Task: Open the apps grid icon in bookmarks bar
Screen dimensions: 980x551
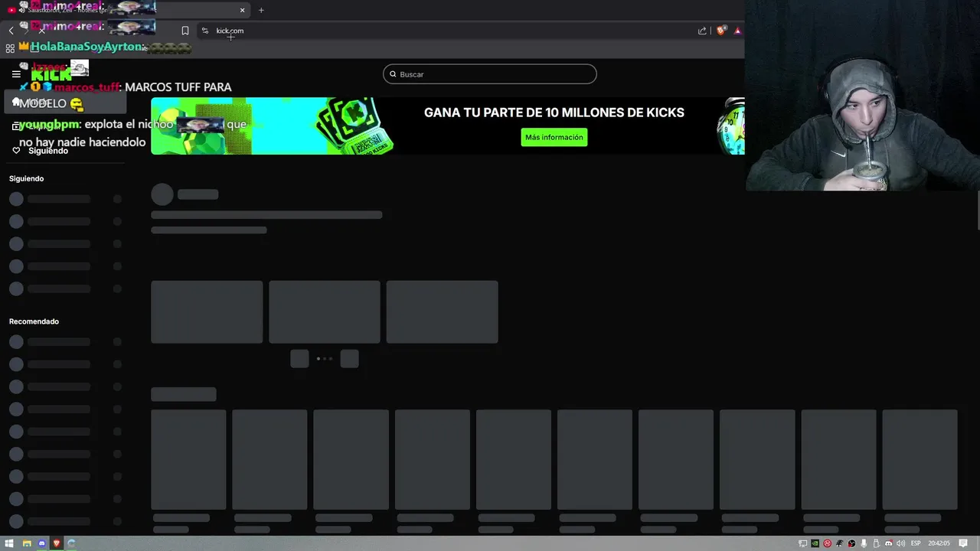Action: [x=10, y=47]
